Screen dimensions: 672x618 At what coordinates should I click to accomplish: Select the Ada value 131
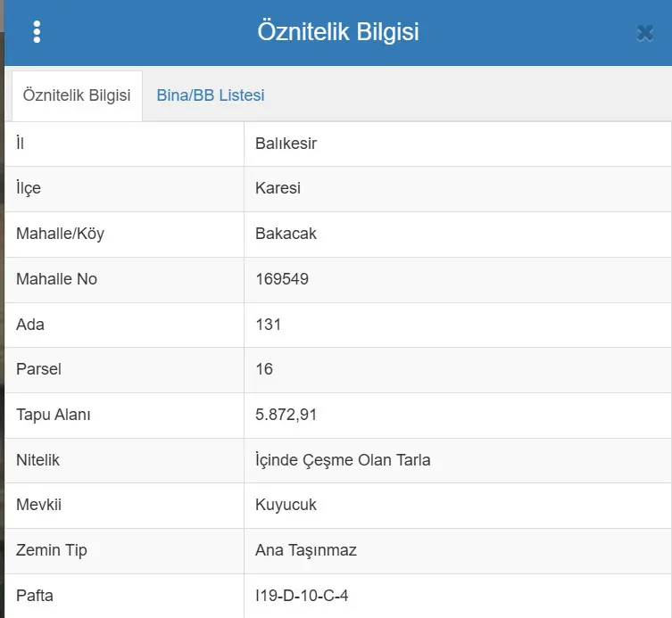[269, 325]
